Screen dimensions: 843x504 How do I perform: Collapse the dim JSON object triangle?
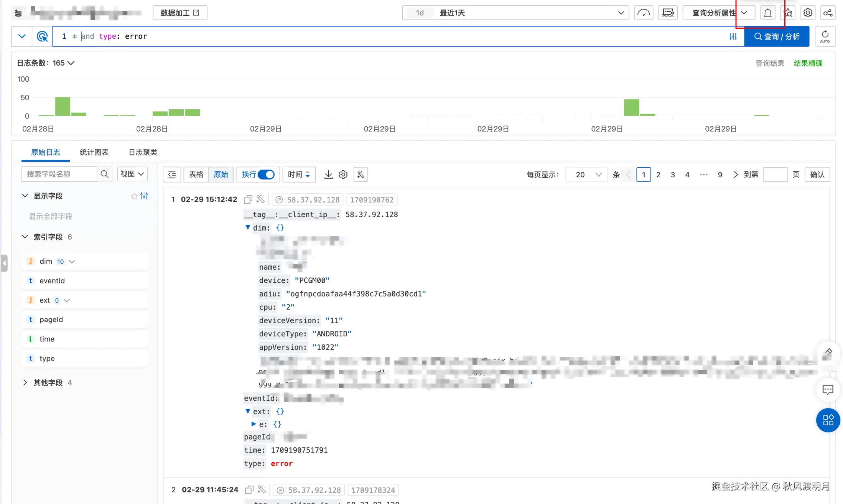248,227
